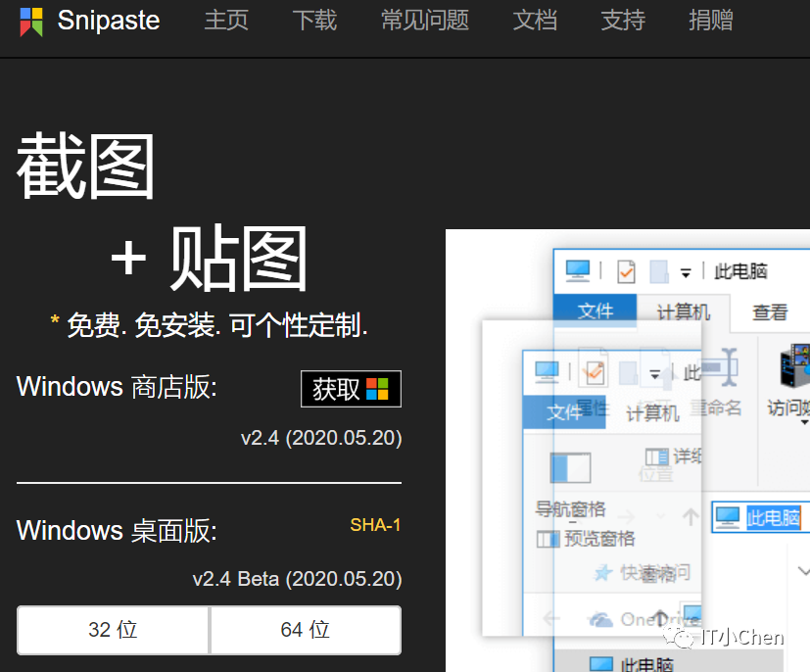Viewport: 810px width, 672px height.
Task: Click the + 贴图 headline text
Action: click(x=210, y=259)
